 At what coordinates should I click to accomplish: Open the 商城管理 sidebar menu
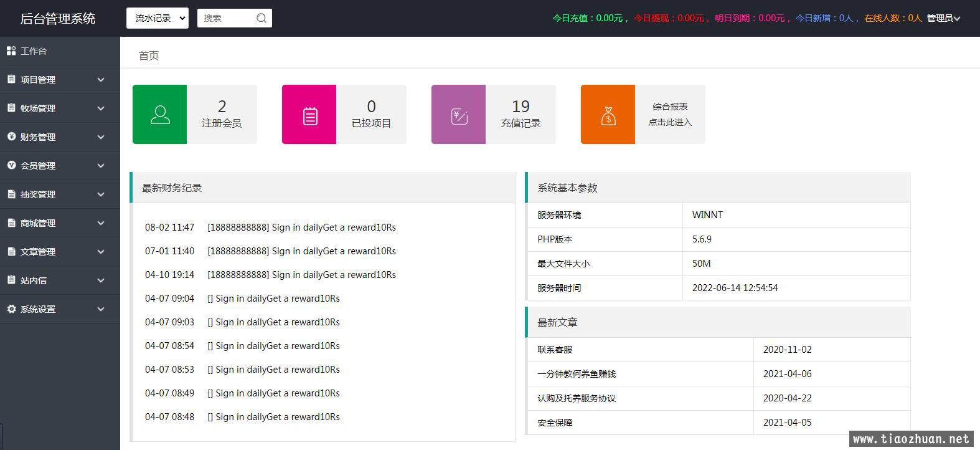pos(38,223)
